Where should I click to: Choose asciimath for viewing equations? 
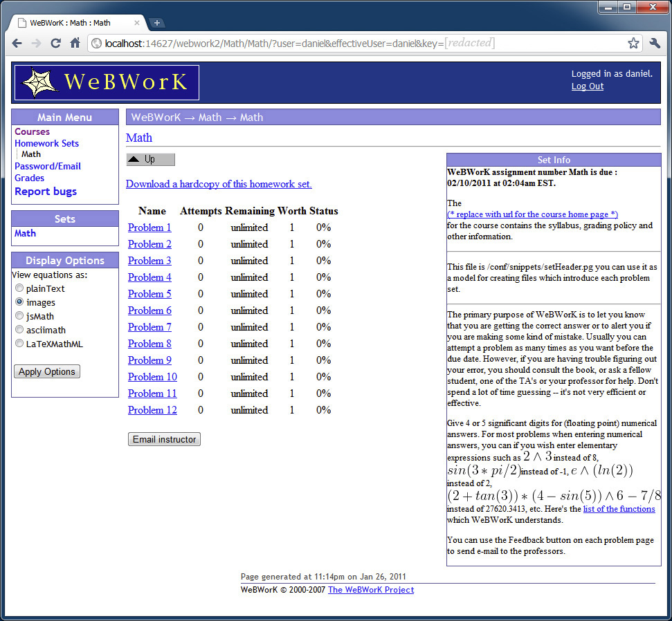pyautogui.click(x=19, y=329)
